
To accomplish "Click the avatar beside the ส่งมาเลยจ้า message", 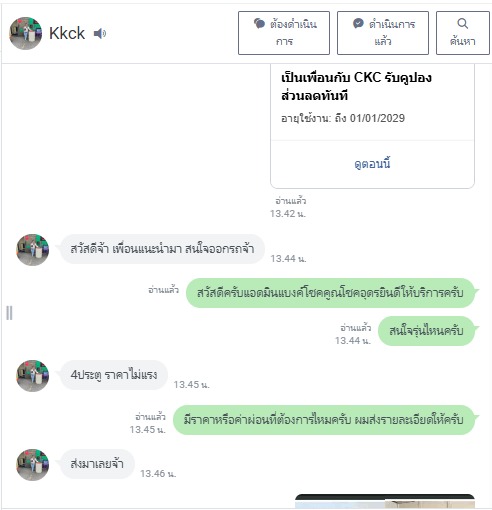I will pyautogui.click(x=33, y=465).
